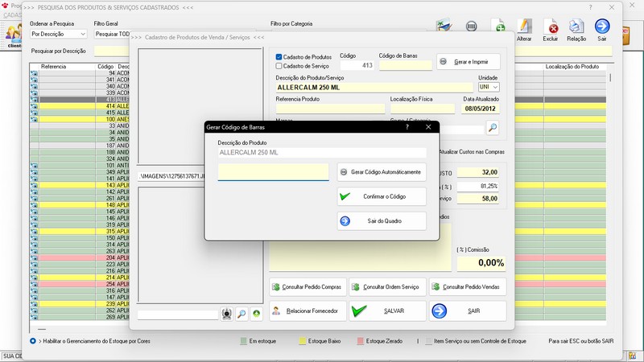Click the icon at status bar right corner

[x=633, y=356]
